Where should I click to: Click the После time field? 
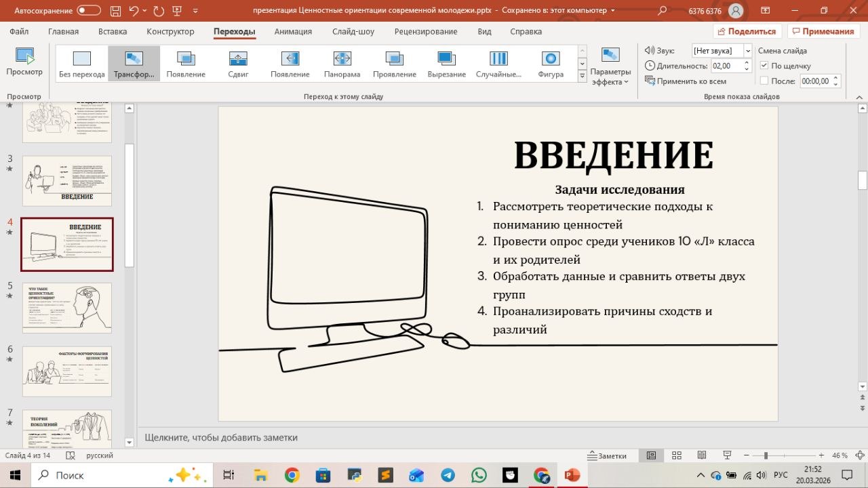(x=816, y=81)
